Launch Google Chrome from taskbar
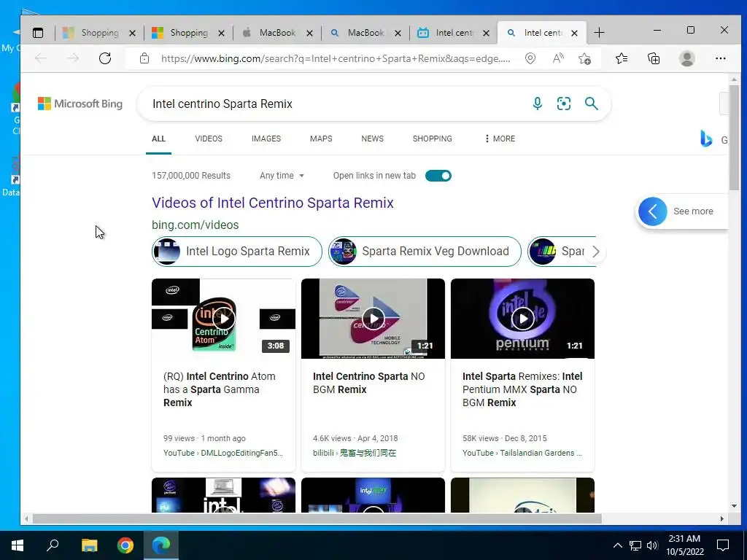747x560 pixels. tap(125, 545)
